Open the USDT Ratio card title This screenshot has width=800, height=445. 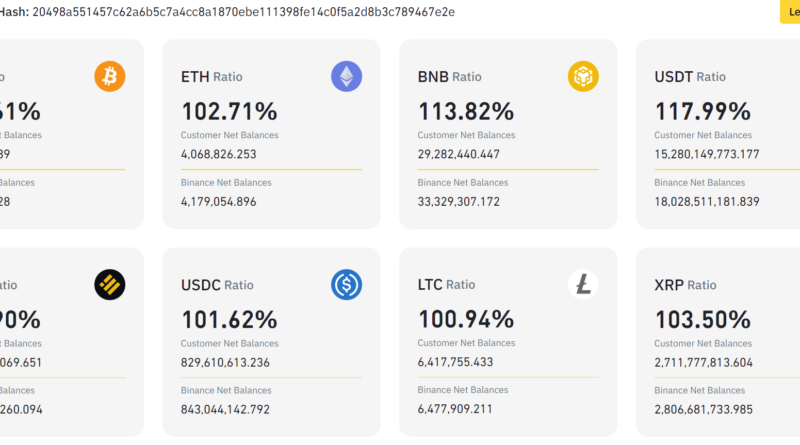[x=690, y=77]
